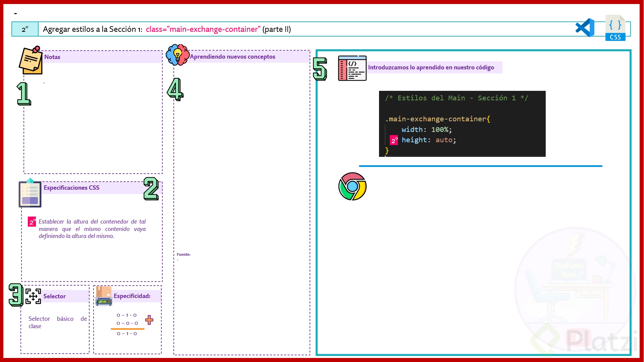
Task: Click the Selector crosshair target icon
Action: pyautogui.click(x=33, y=296)
